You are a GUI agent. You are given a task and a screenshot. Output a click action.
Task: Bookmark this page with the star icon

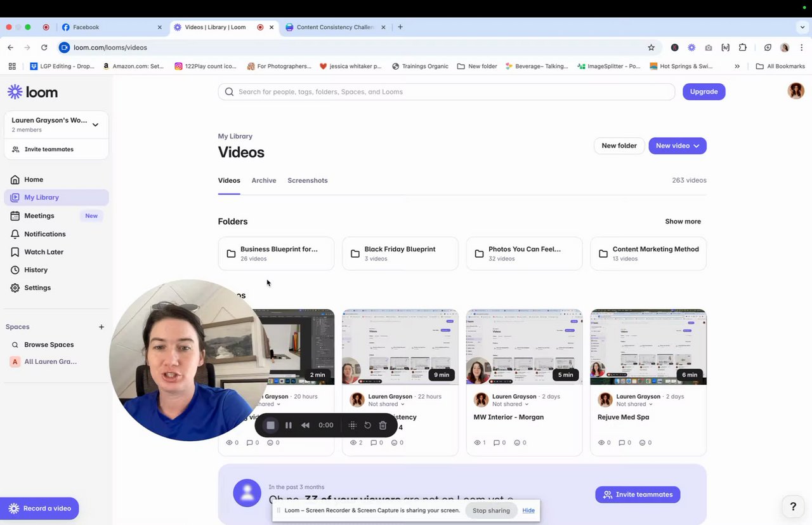pos(651,48)
